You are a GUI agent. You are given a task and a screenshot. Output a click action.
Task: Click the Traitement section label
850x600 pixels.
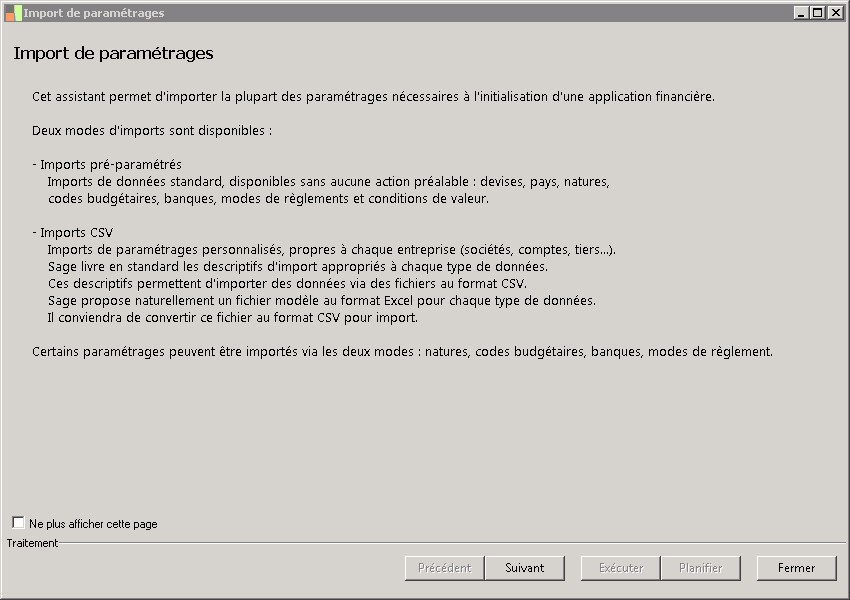pos(32,543)
